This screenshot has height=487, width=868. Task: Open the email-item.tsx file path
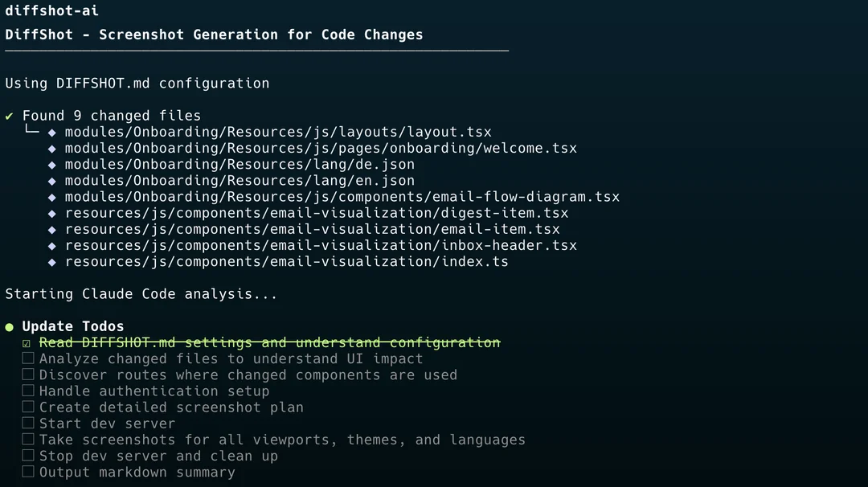tap(312, 229)
